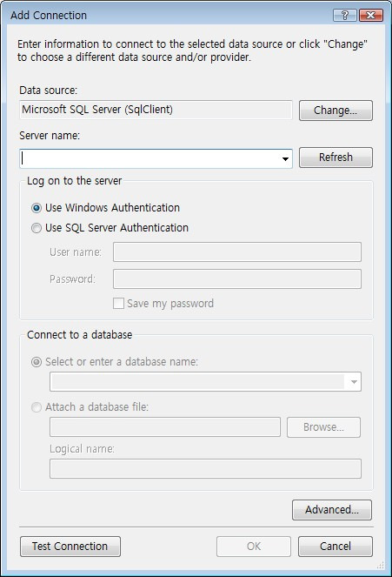
Task: Cancel the connection dialog
Action: 336,547
